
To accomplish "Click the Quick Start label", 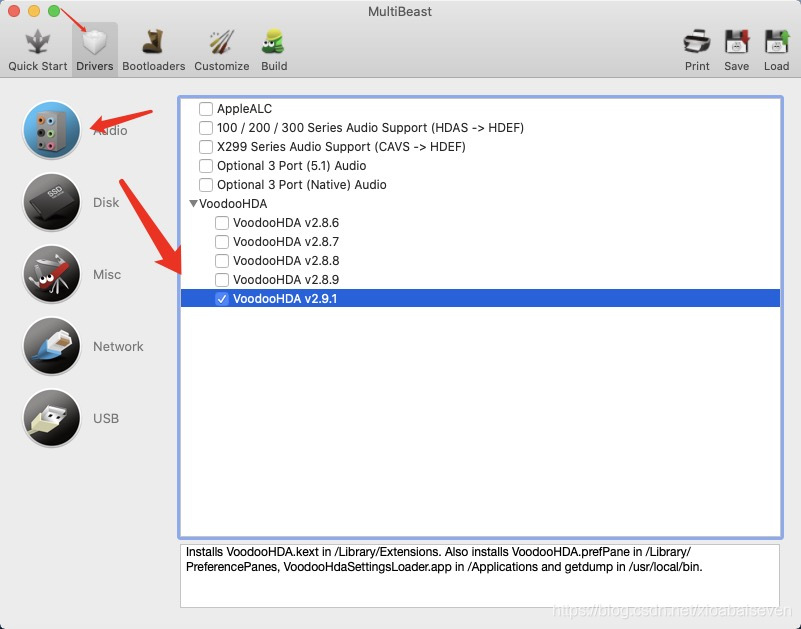I will coord(37,66).
